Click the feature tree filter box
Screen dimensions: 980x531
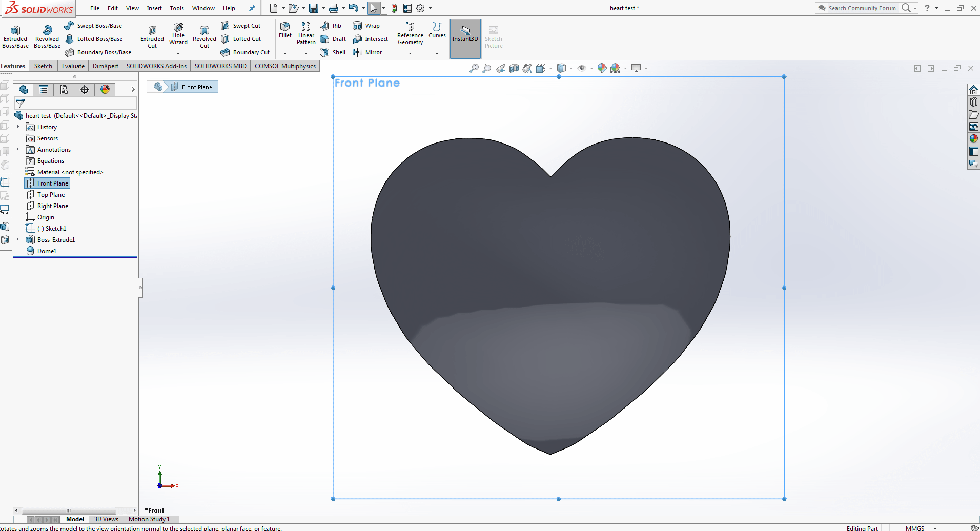tap(76, 103)
